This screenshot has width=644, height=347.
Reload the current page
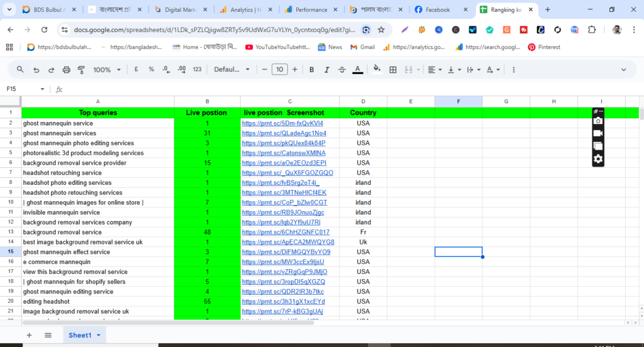pos(45,30)
